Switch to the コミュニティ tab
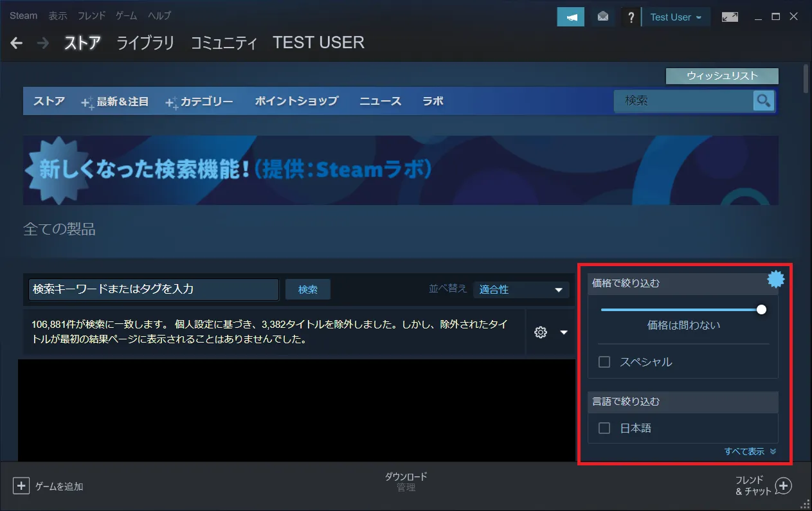 coord(224,43)
